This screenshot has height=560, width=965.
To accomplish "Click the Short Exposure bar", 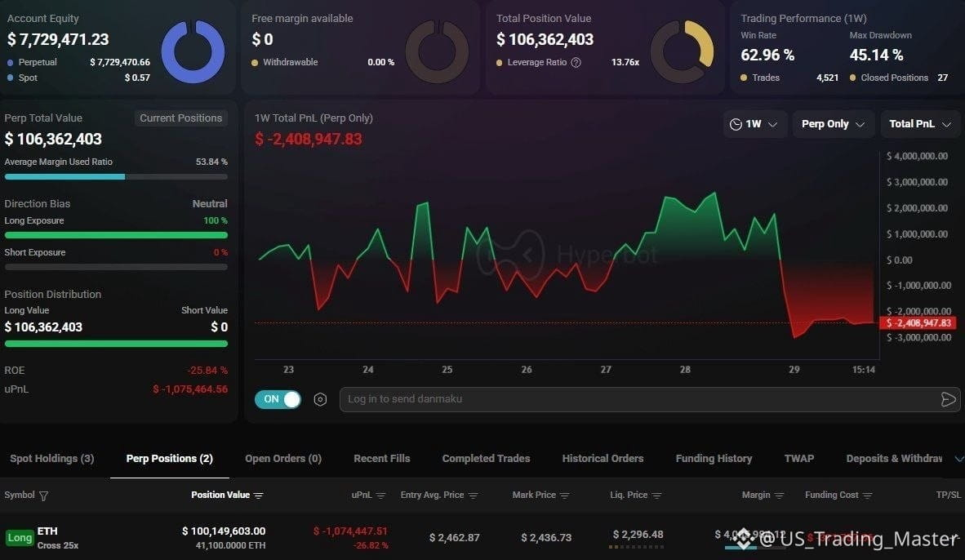I will click(116, 267).
